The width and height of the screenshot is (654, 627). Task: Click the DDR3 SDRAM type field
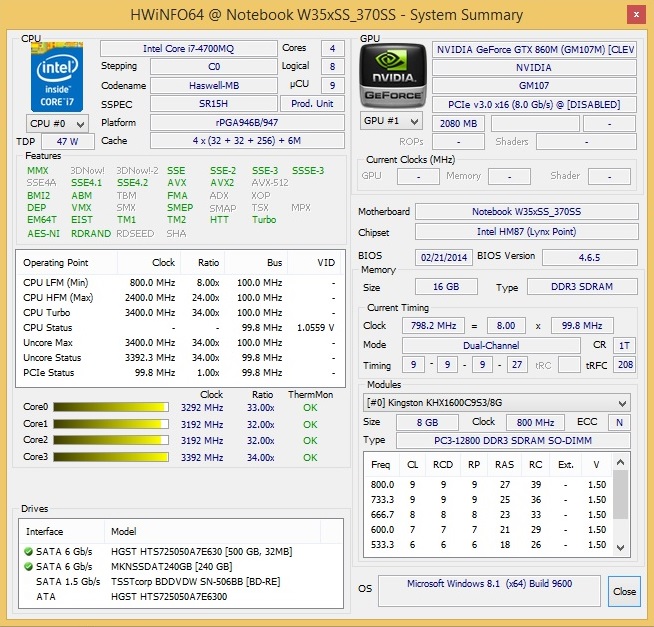582,287
